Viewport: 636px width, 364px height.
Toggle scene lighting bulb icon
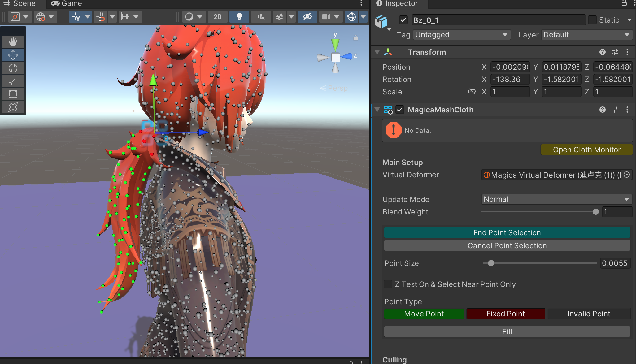239,17
